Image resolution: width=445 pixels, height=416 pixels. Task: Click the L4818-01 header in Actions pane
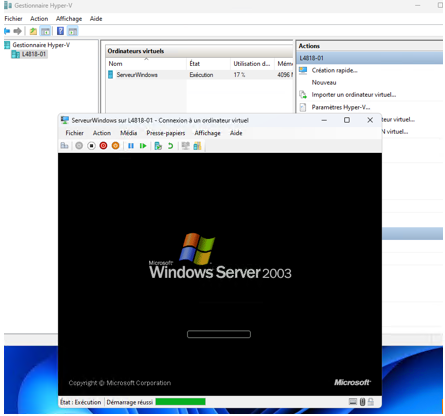tap(369, 58)
